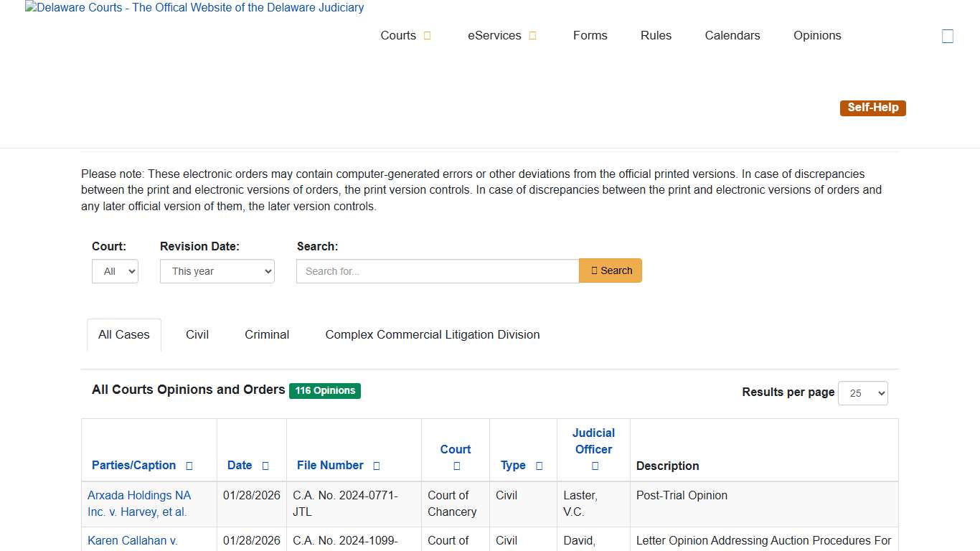Click the sort icon next to Type
Screen dimensions: 980x551
540,466
